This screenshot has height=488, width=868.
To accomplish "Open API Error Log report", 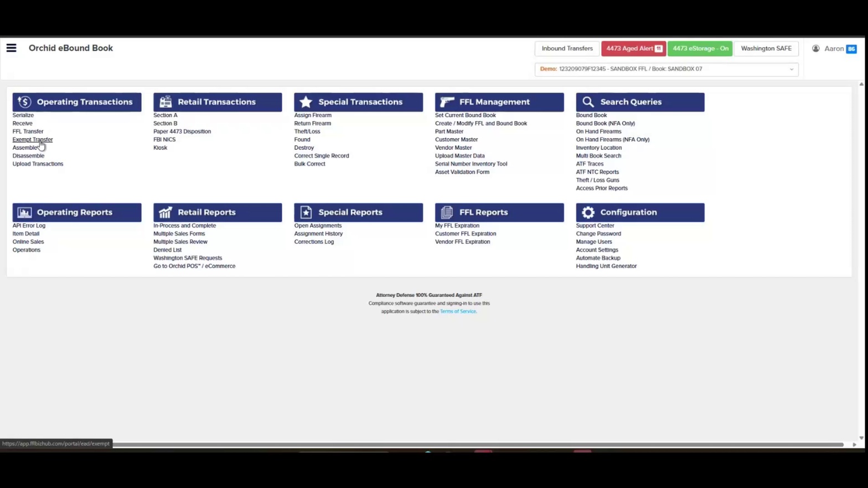I will (29, 226).
